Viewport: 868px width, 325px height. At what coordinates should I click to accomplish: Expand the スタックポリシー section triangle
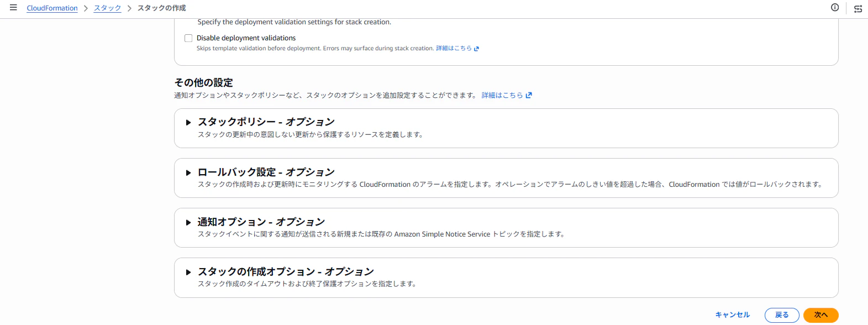point(188,122)
